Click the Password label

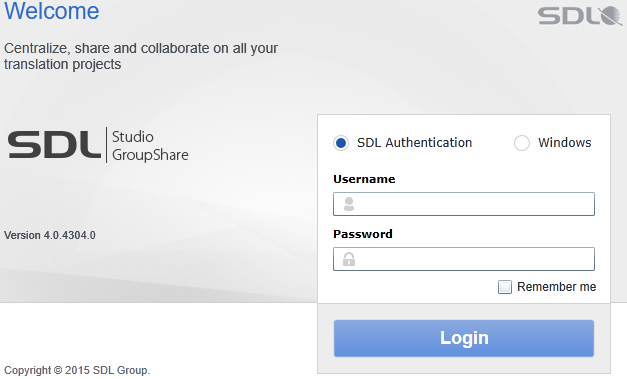point(363,234)
